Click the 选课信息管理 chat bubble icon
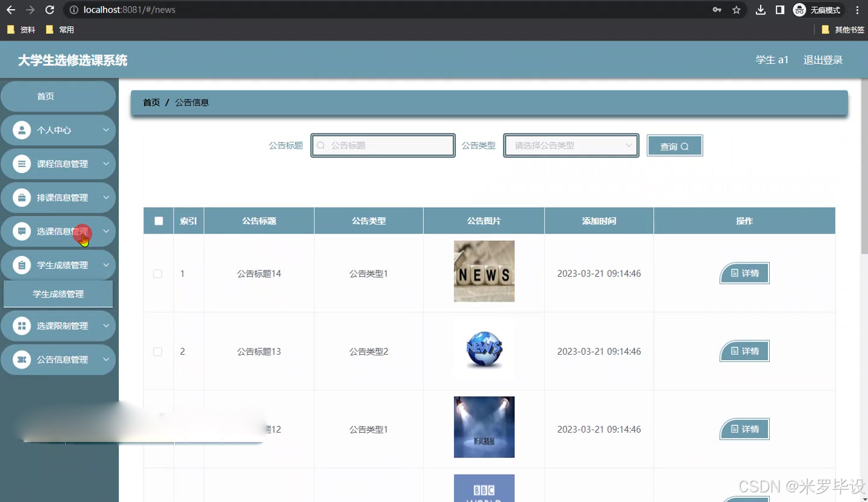Screen dimensions: 868x502 click(22, 231)
